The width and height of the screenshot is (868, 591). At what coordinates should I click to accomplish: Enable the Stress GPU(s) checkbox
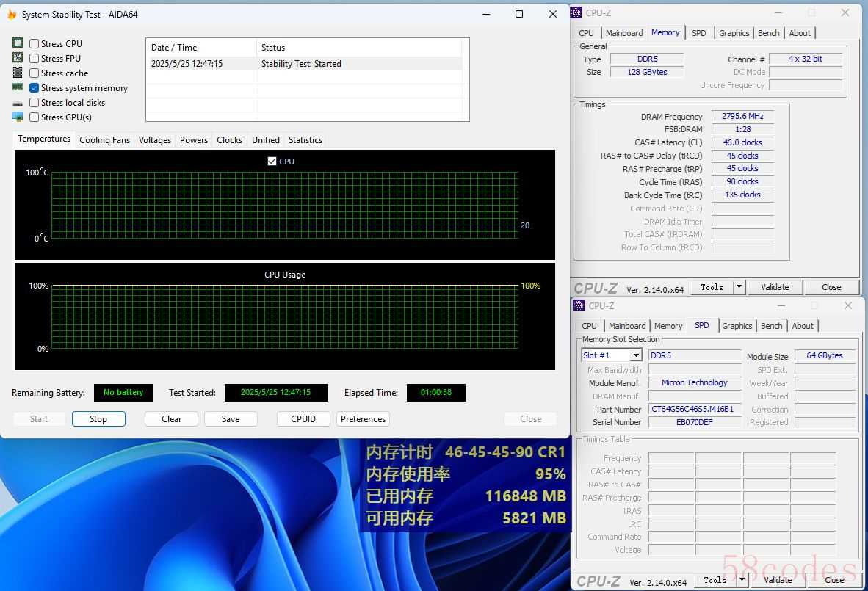point(35,117)
